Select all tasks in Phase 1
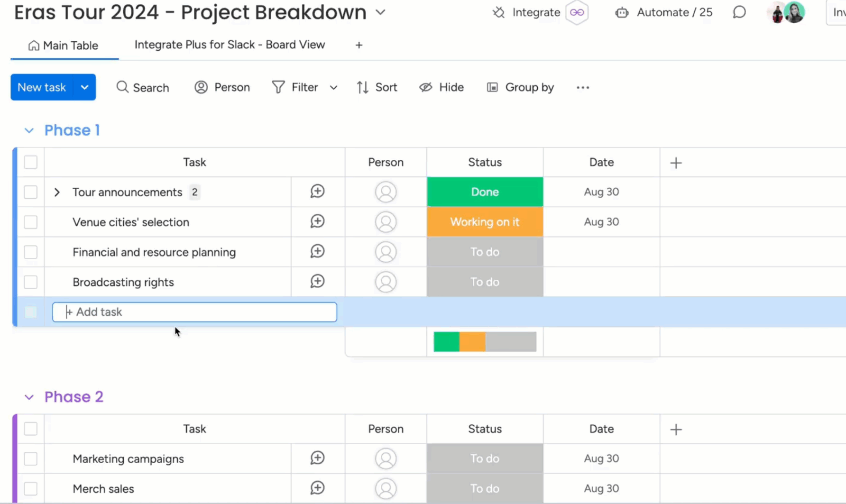The height and width of the screenshot is (504, 846). [31, 162]
